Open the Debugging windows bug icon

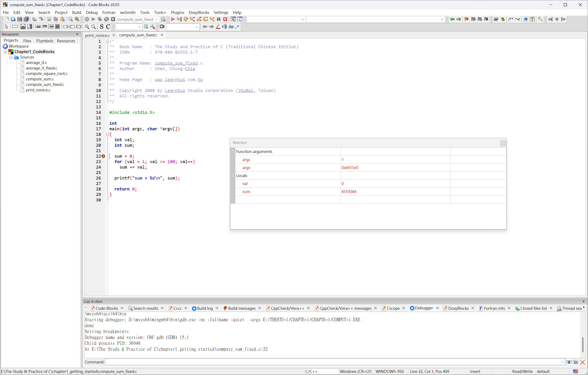pyautogui.click(x=233, y=19)
